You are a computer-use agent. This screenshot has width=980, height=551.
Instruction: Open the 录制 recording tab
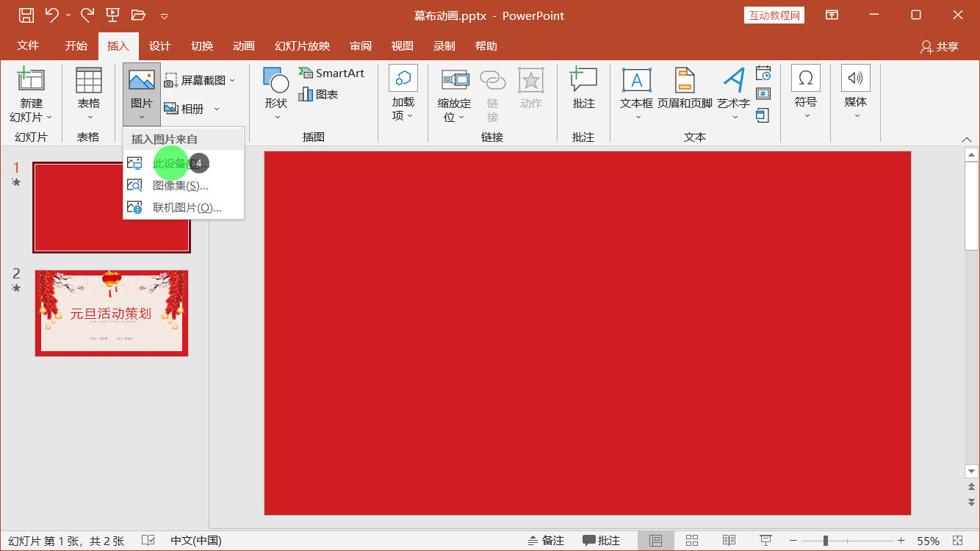[444, 46]
